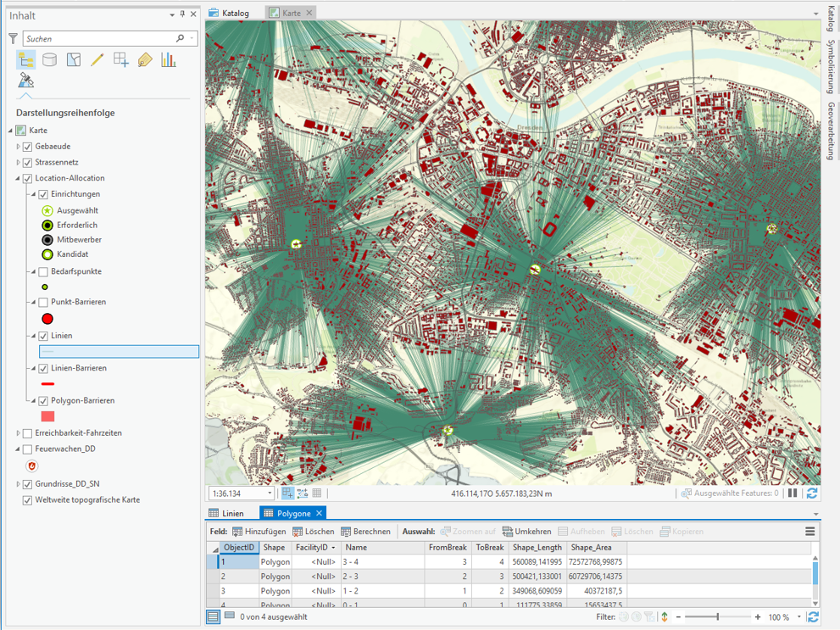Screen dimensions: 840x630
Task: Expand the Strassennetz layer
Action: [x=18, y=162]
